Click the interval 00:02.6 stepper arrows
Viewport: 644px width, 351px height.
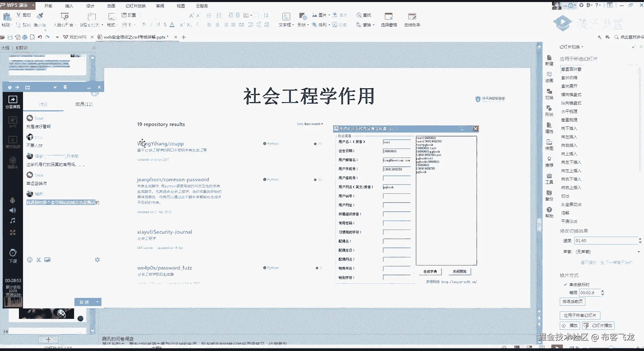(x=602, y=293)
